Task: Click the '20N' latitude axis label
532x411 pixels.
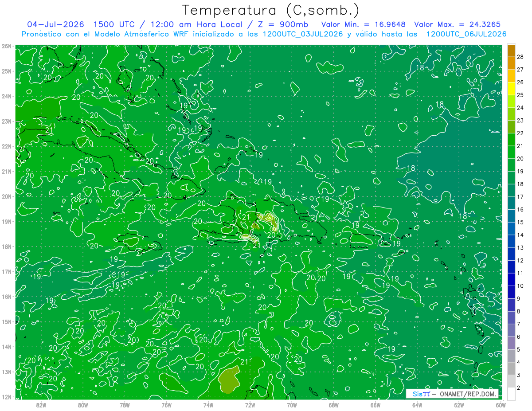Action: coord(7,196)
